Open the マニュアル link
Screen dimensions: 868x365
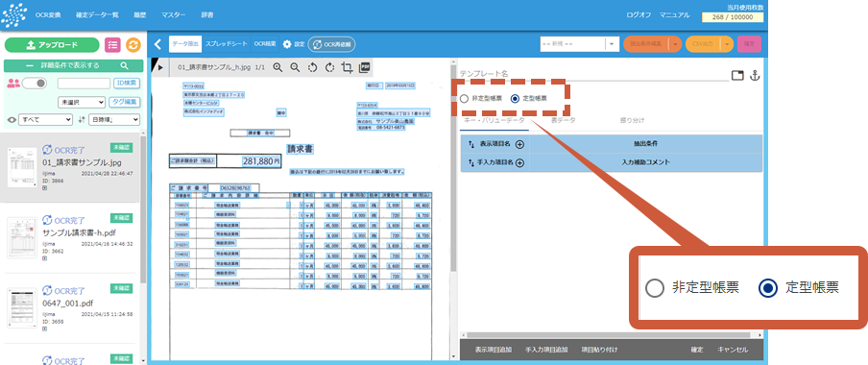[674, 15]
